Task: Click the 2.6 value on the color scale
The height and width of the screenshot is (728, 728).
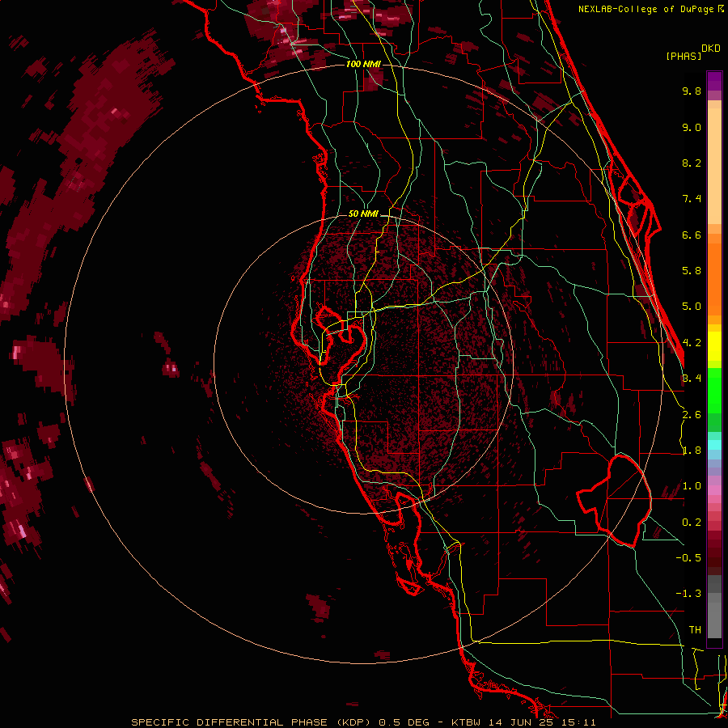Action: (692, 415)
